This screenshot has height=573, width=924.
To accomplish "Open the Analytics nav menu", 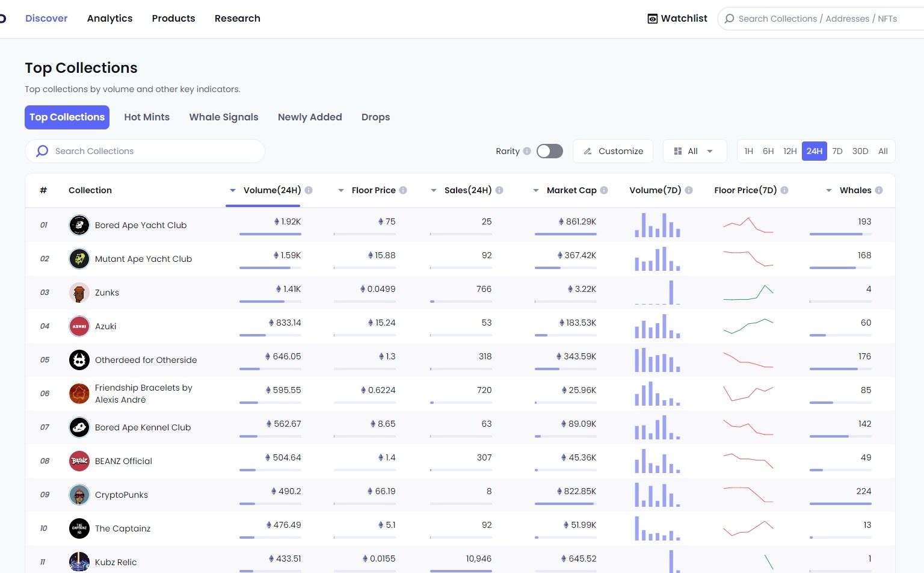I will pos(109,19).
